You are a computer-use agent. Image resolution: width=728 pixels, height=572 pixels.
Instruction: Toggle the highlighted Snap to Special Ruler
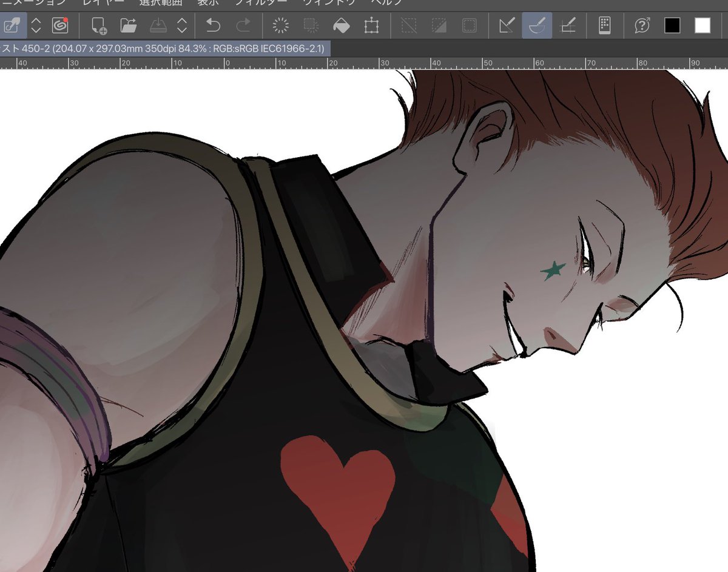537,25
